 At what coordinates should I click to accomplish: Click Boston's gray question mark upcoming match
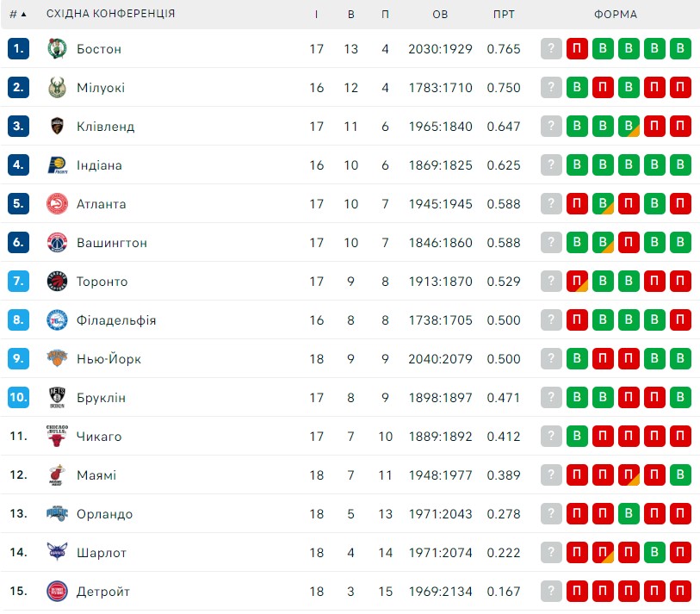551,49
